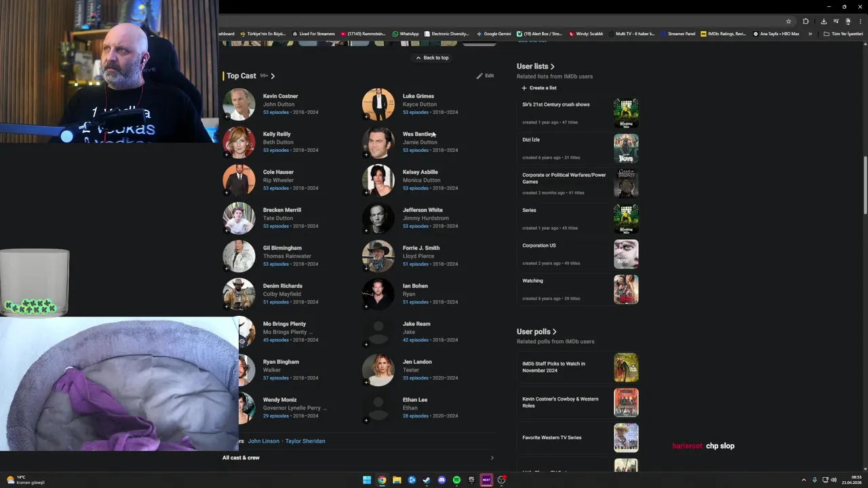
Task: Open Chrome from the taskbar
Action: (382, 480)
